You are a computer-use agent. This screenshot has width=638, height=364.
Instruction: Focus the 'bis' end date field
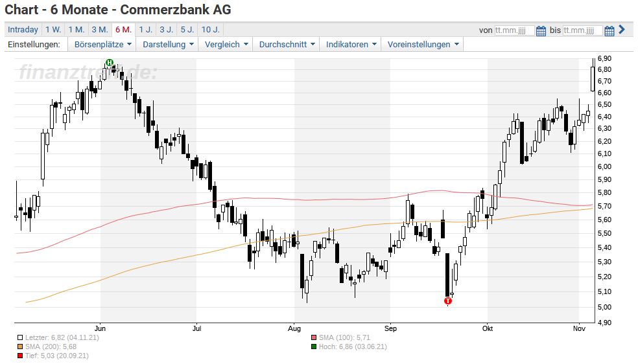[x=582, y=30]
